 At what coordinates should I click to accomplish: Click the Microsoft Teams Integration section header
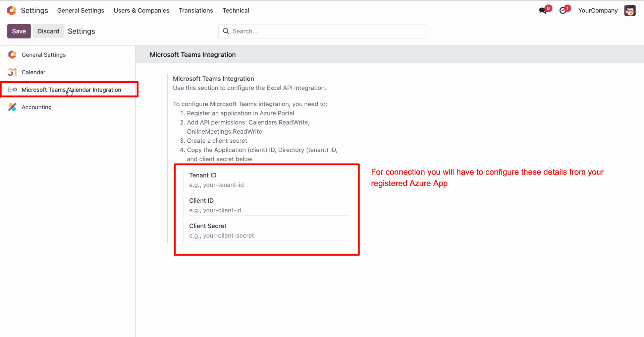click(193, 55)
